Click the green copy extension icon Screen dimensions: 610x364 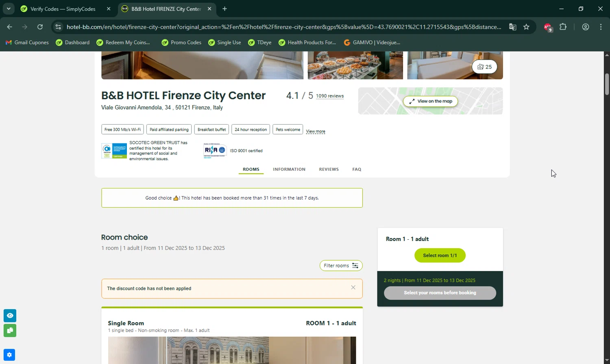click(10, 331)
